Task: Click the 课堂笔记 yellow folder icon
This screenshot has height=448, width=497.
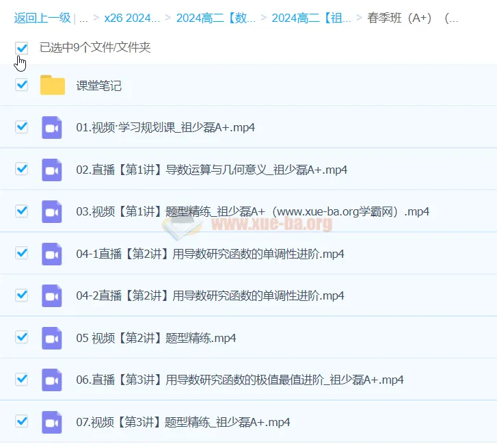Action: tap(52, 85)
